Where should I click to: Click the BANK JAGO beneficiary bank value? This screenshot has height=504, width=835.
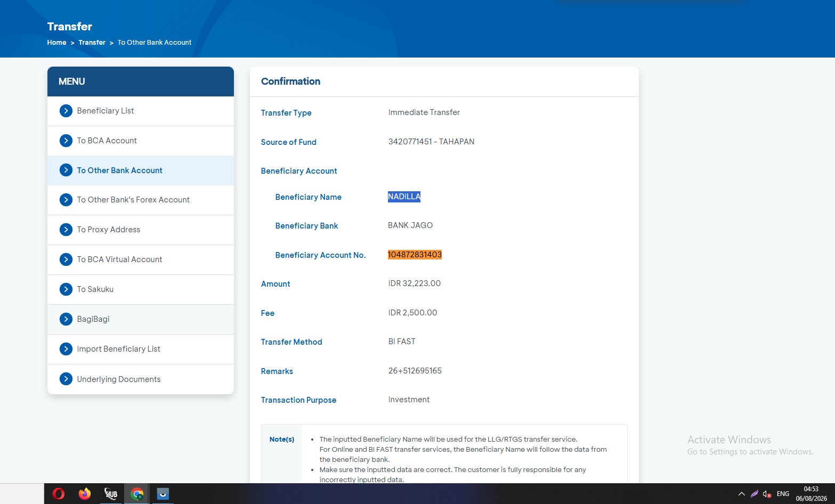[x=410, y=225]
